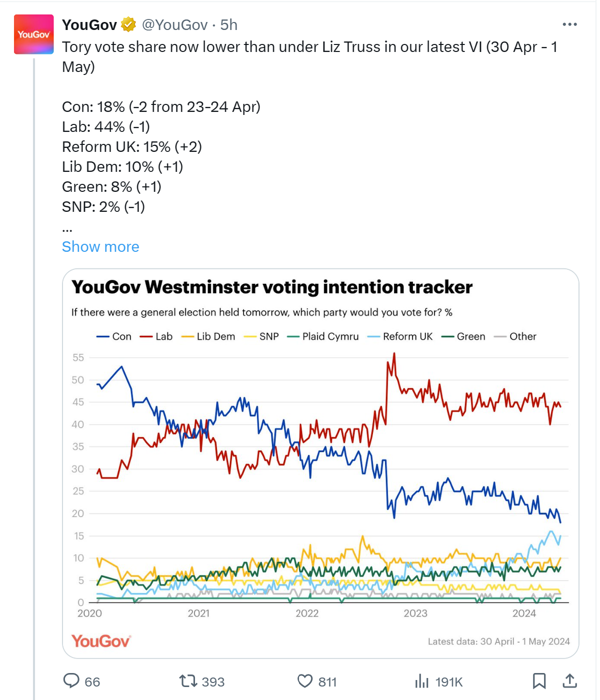Bookmark this tweet

click(x=539, y=681)
